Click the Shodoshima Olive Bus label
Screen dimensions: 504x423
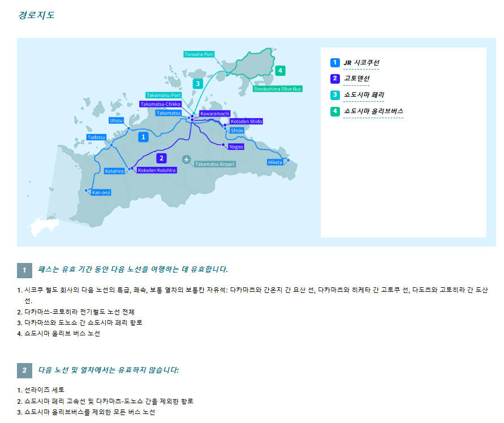[278, 89]
